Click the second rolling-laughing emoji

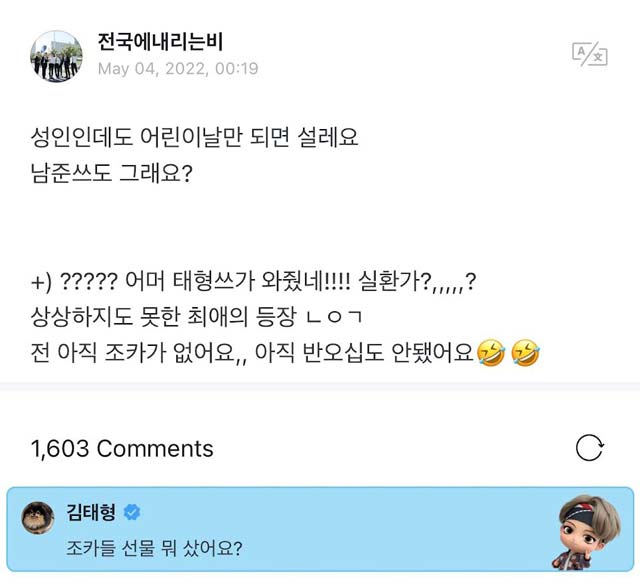coord(525,353)
